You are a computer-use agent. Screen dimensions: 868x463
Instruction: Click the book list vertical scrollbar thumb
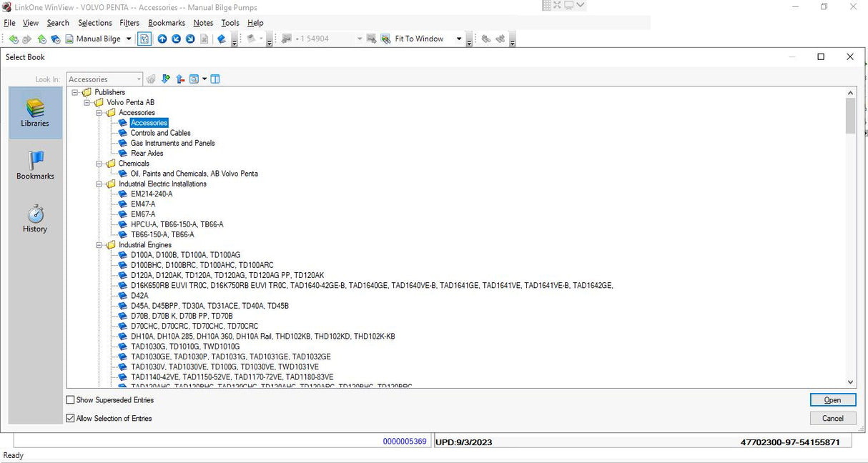[850, 116]
